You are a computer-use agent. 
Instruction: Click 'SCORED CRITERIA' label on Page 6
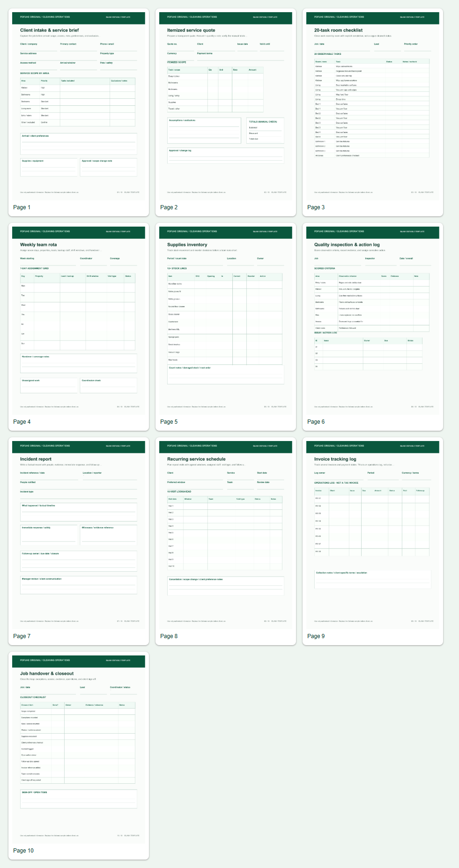click(x=325, y=268)
